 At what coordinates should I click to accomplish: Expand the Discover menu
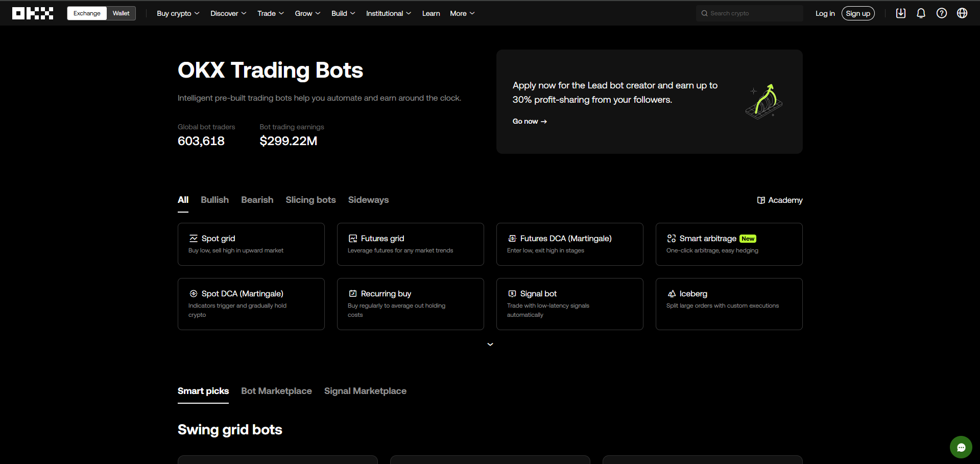228,13
